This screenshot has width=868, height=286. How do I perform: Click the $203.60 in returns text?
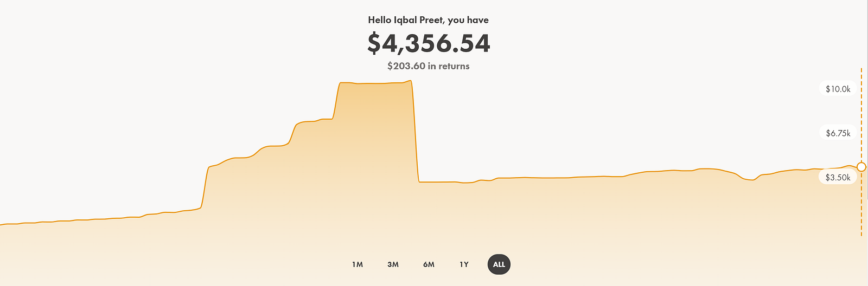tap(429, 66)
